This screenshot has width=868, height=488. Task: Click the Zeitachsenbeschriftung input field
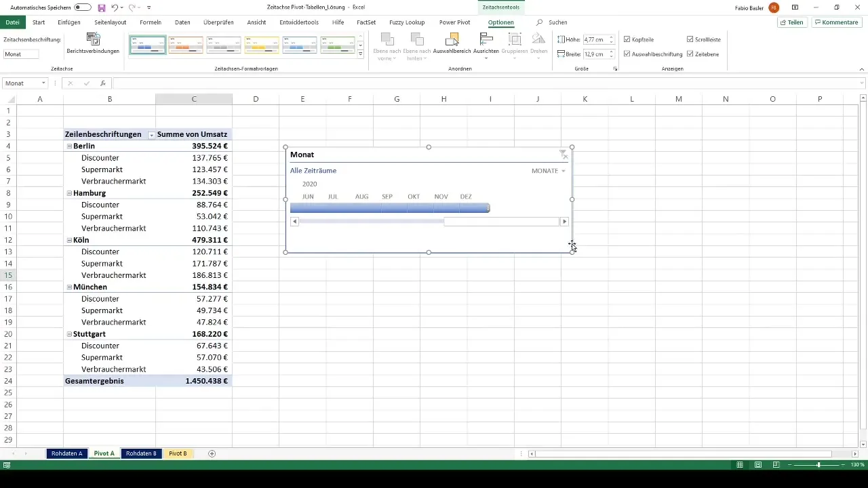point(21,54)
